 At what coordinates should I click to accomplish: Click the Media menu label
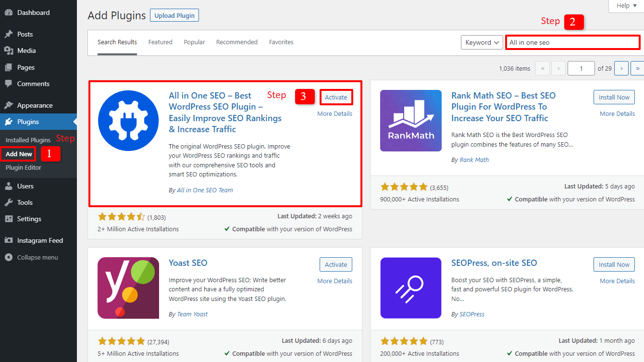26,50
